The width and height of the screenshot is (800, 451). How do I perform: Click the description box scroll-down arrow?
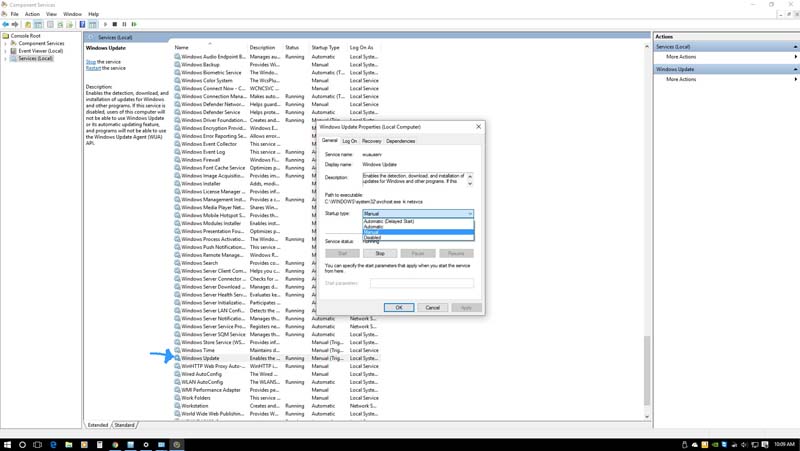470,184
